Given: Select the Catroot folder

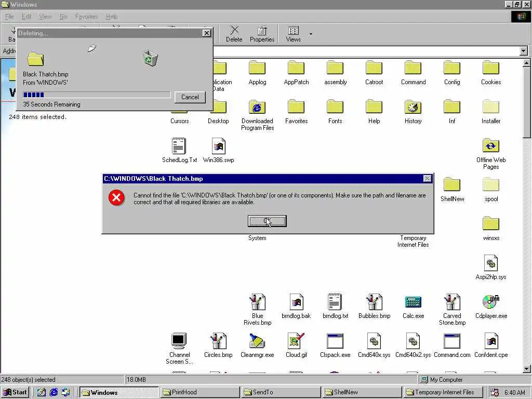Looking at the screenshot, I should (374, 73).
